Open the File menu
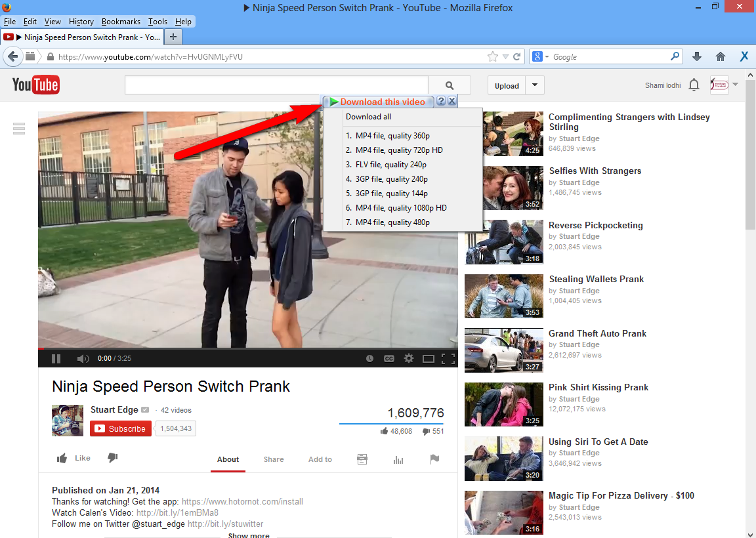Screen dimensions: 756x538 click(x=10, y=22)
